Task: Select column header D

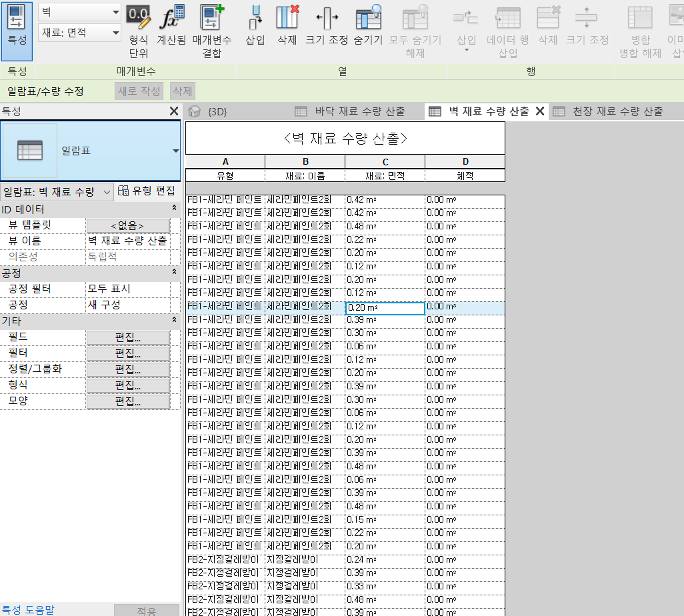Action: [x=465, y=161]
